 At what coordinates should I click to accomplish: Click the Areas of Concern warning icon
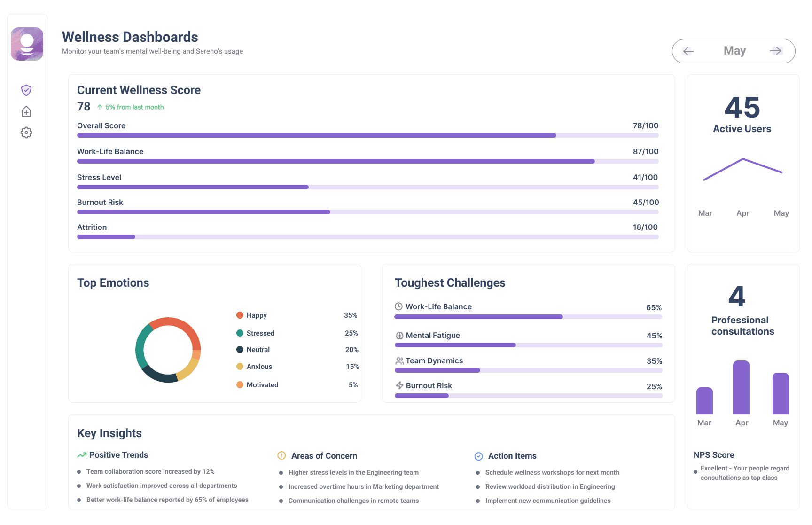coord(281,455)
